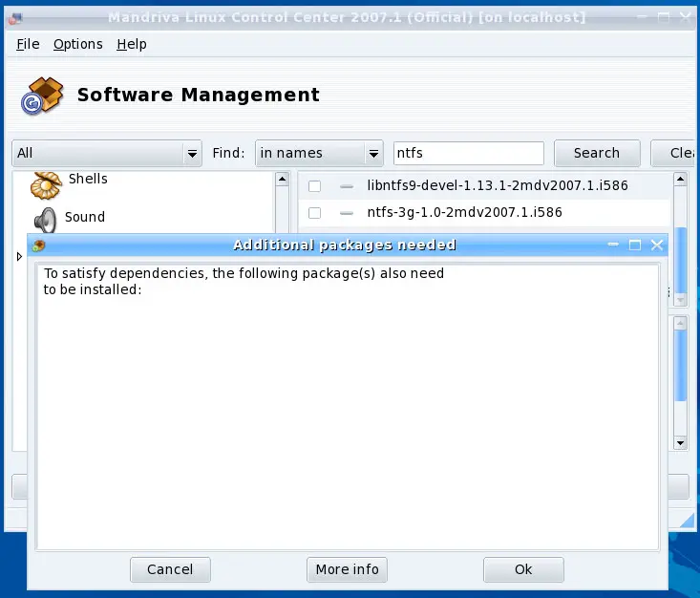Select ntfs-3g-1.0-2mdv2007.1.i586 package name

[x=464, y=212]
